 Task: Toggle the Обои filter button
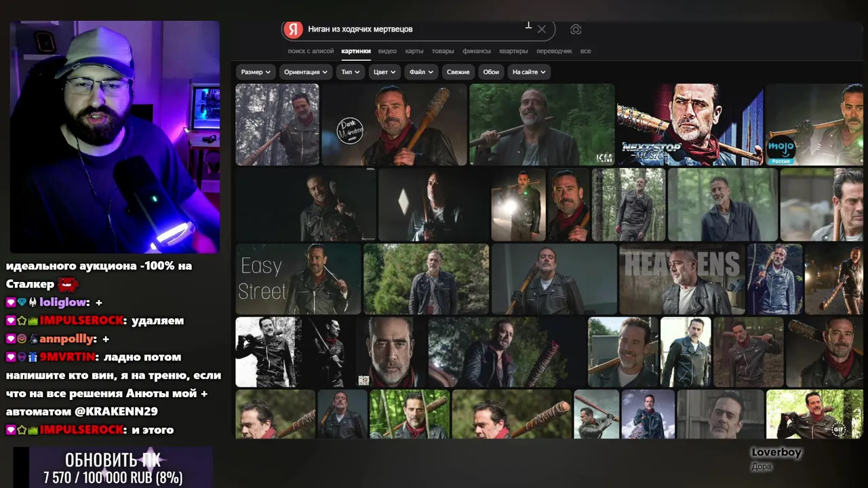(491, 72)
